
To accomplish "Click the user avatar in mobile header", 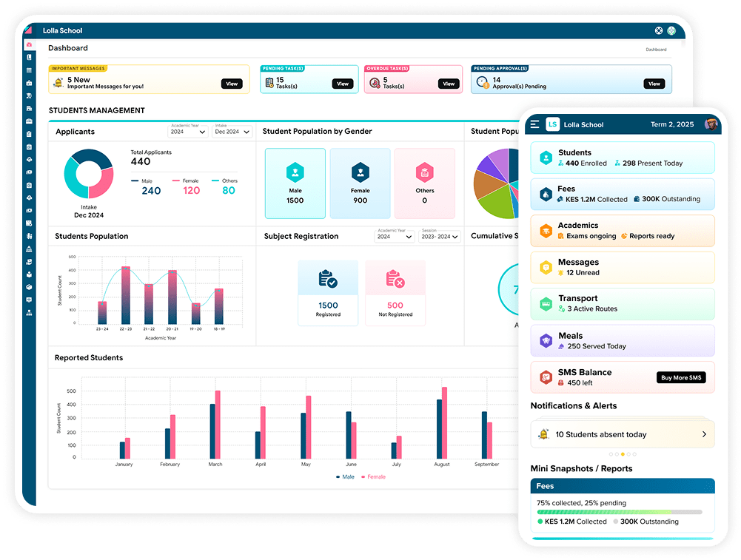I will 711,124.
